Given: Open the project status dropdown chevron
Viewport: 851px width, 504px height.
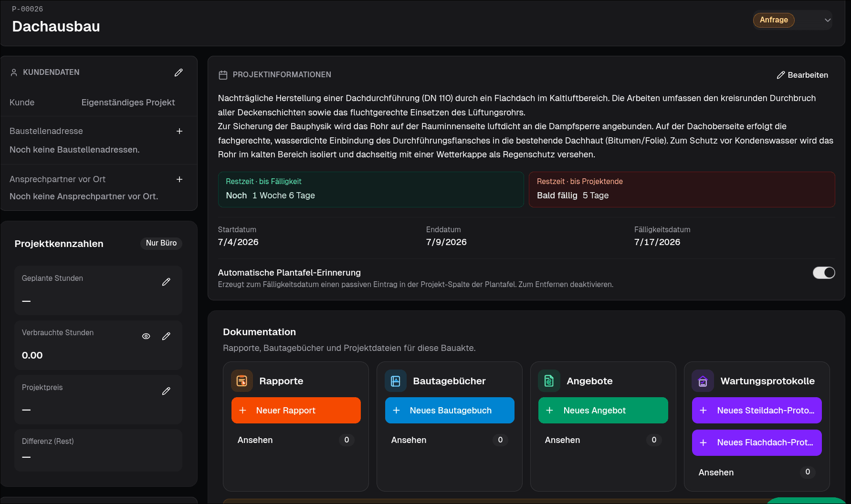Looking at the screenshot, I should (828, 20).
